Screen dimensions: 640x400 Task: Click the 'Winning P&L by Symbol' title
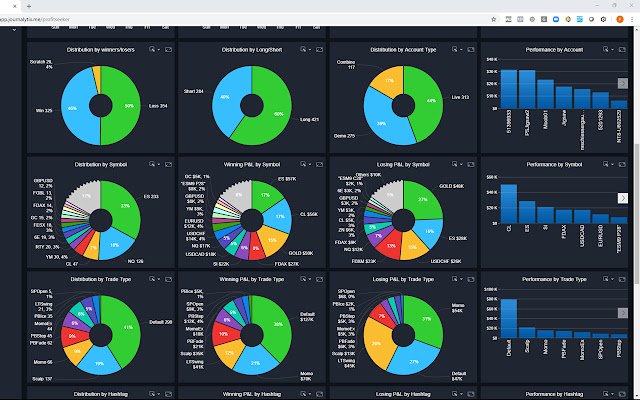coord(251,164)
